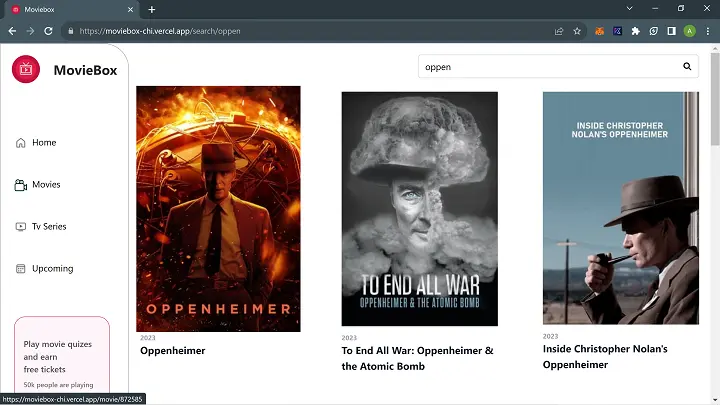Open Chrome three-dot menu
Viewport: 720px width, 405px height.
click(708, 31)
